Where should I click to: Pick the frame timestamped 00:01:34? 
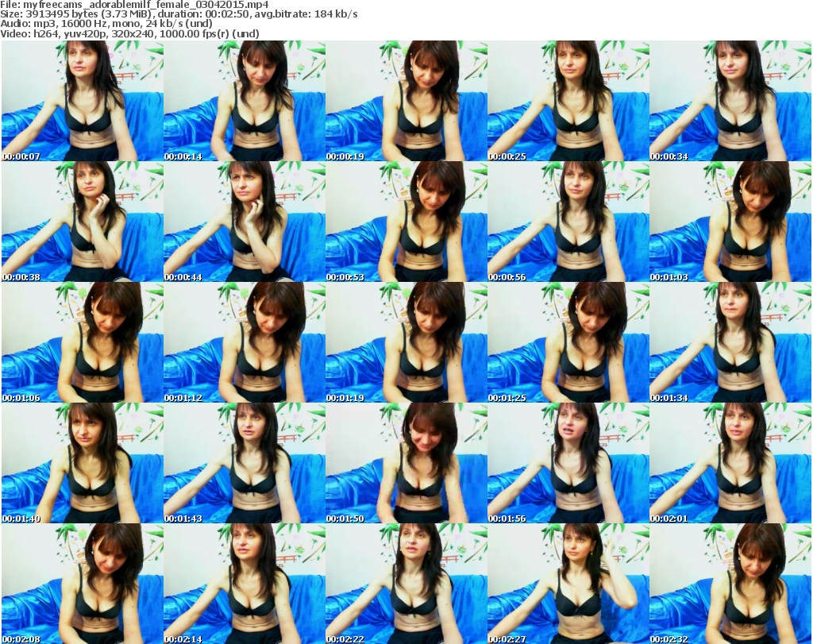click(x=730, y=342)
